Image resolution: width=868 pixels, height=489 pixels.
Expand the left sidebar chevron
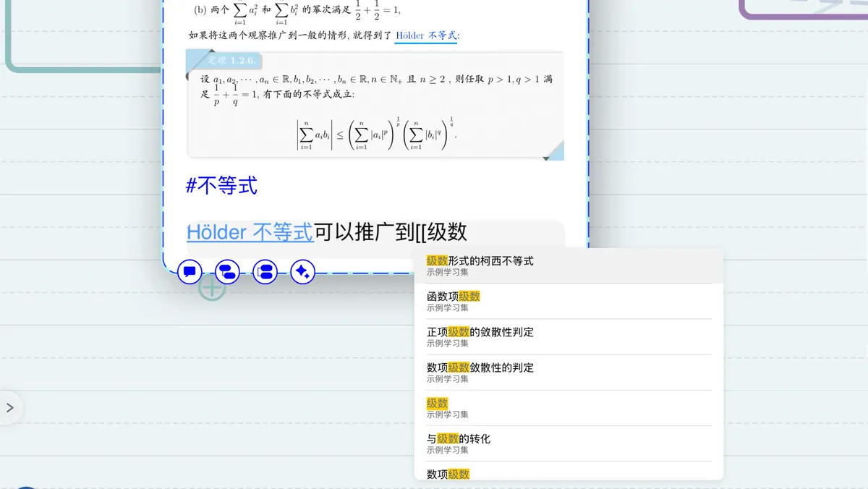pyautogui.click(x=10, y=408)
